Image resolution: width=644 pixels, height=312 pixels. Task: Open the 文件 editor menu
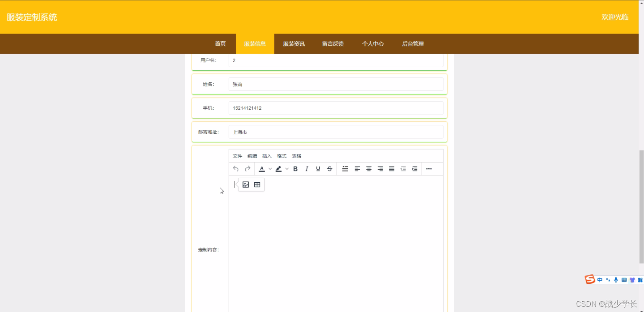237,156
